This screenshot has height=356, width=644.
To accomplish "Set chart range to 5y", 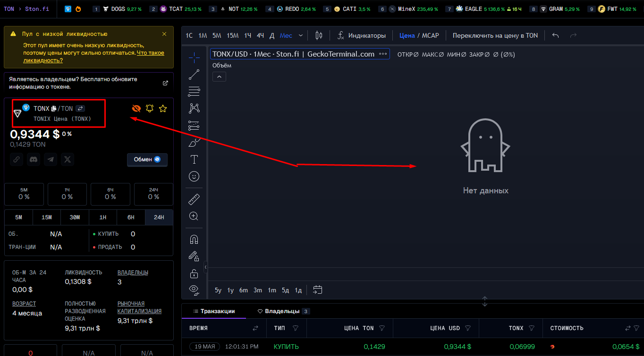I will click(218, 290).
